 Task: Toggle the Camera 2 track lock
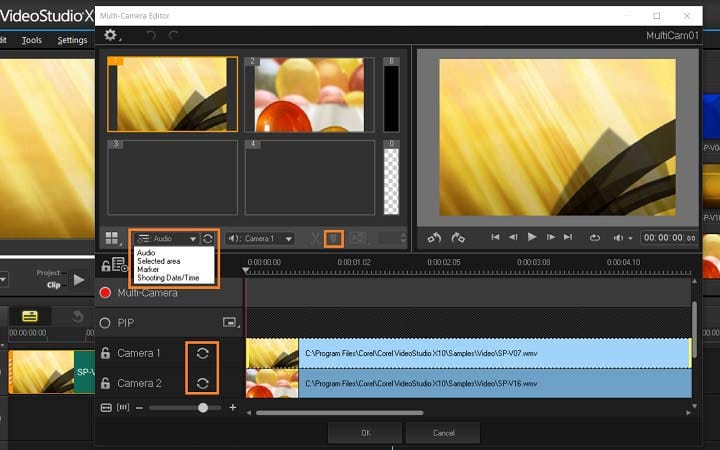[105, 383]
